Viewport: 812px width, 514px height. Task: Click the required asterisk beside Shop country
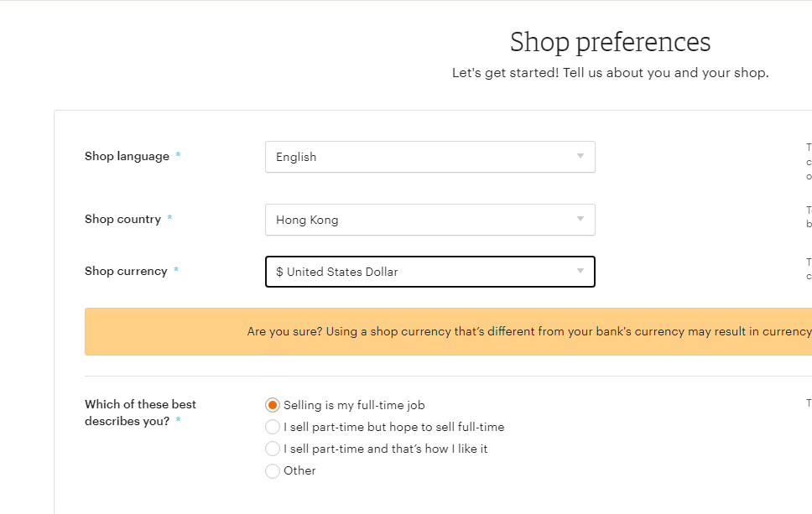(x=169, y=220)
